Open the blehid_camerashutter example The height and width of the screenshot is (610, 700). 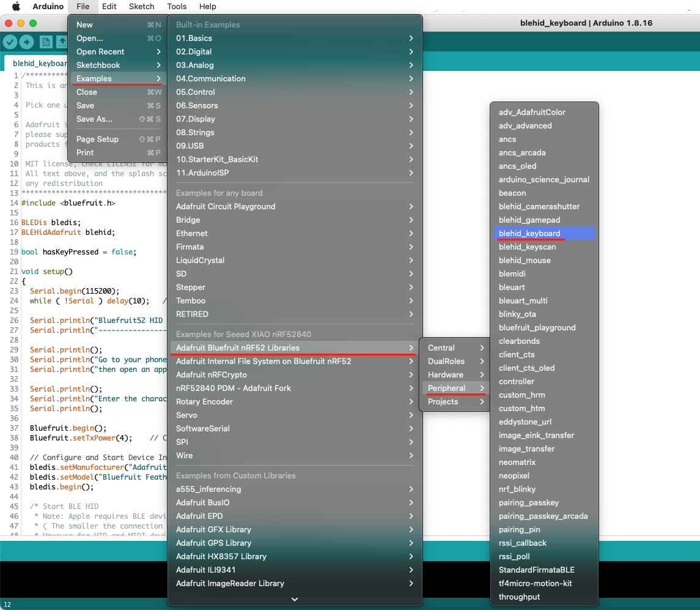tap(544, 206)
